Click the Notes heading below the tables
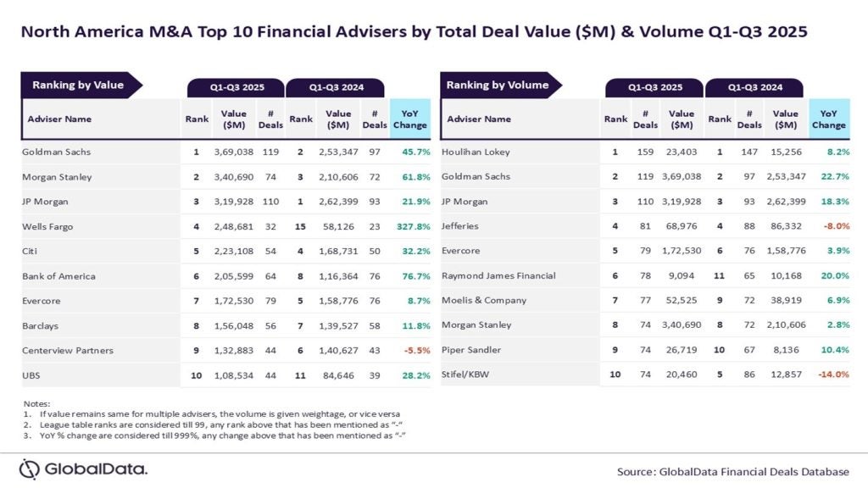Image resolution: width=868 pixels, height=488 pixels. click(37, 403)
